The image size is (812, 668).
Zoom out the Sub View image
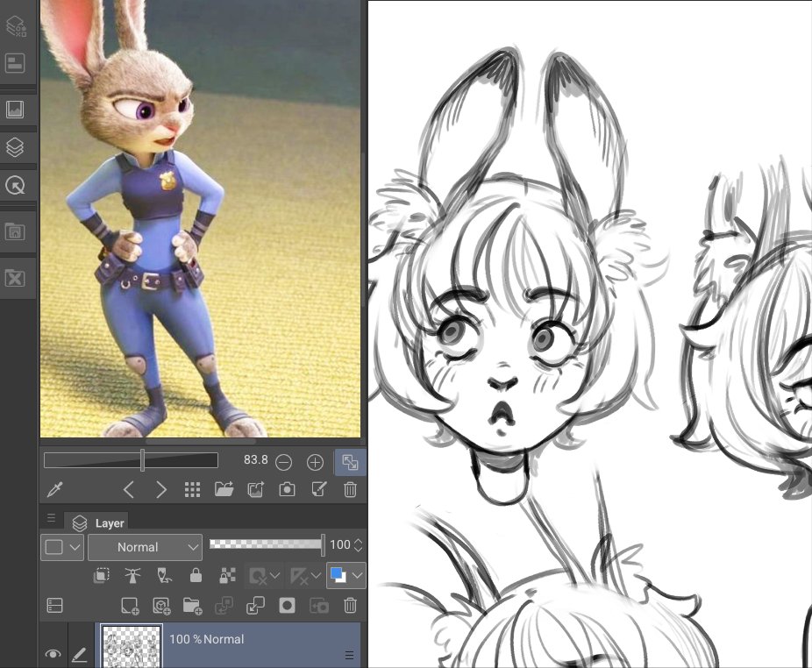click(283, 462)
